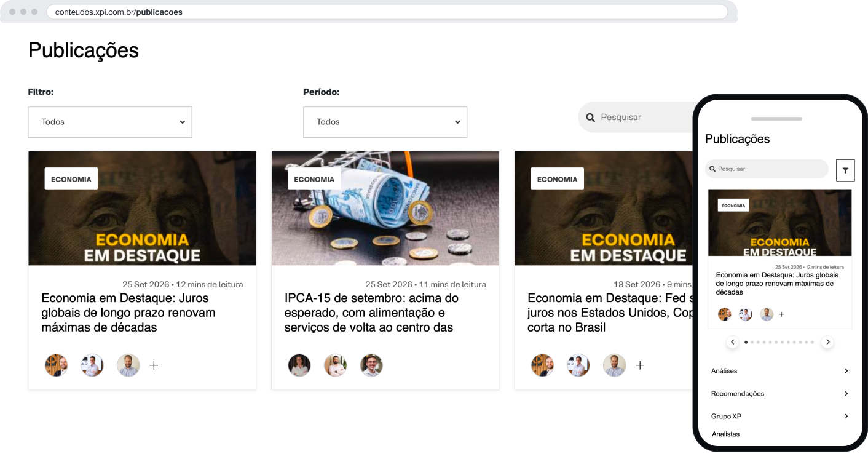The image size is (868, 459).
Task: Open the mobile filter funnel icon
Action: tap(846, 170)
